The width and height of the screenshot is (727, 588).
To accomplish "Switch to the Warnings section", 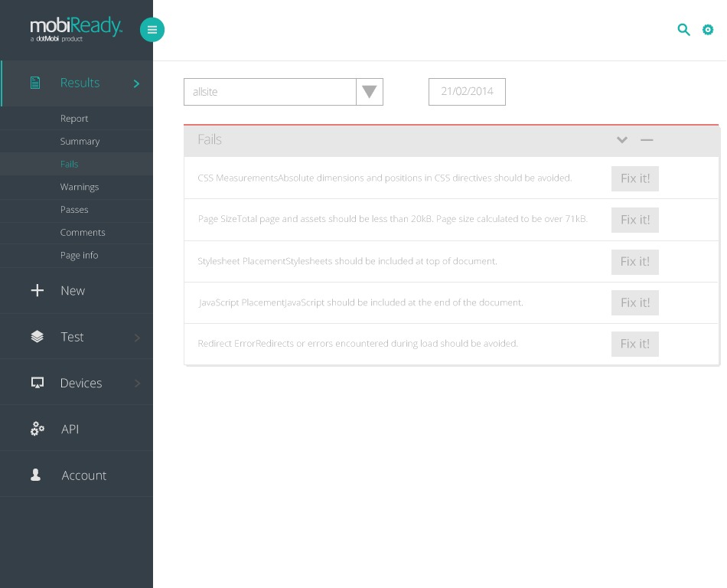I will [x=80, y=187].
